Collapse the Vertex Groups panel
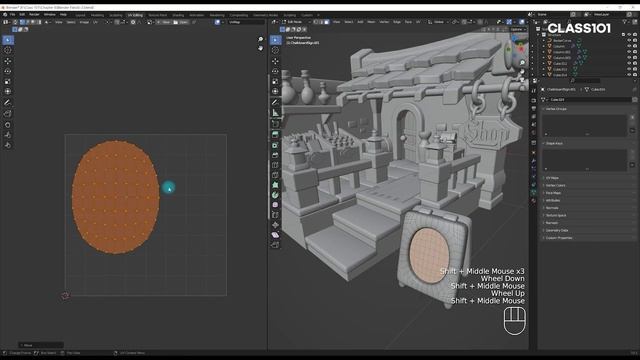Image resolution: width=640 pixels, height=360 pixels. (556, 109)
